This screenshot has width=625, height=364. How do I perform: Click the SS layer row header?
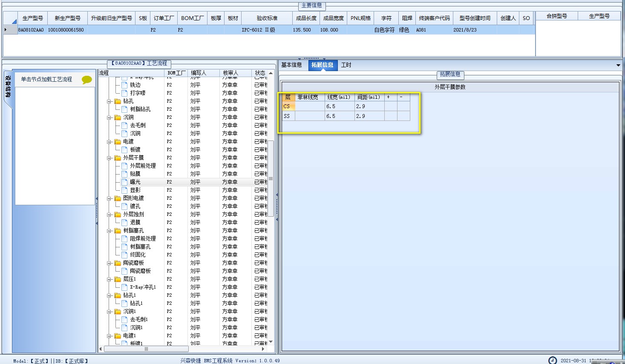288,116
